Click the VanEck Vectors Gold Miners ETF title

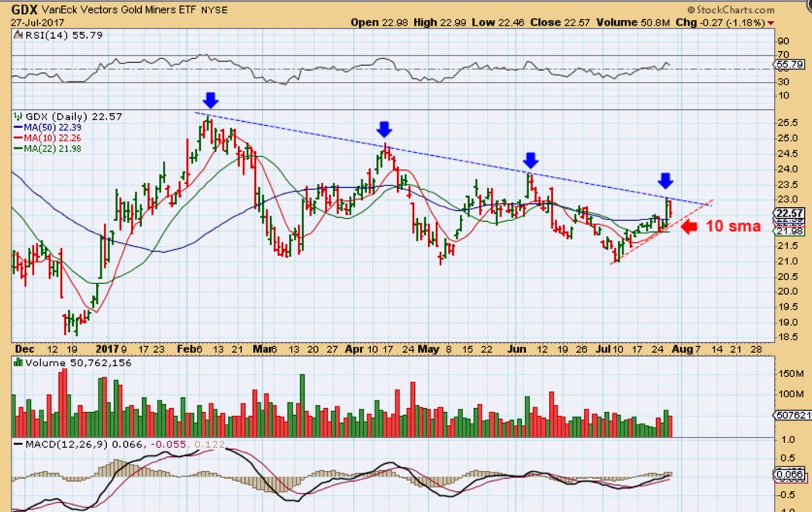pyautogui.click(x=119, y=10)
